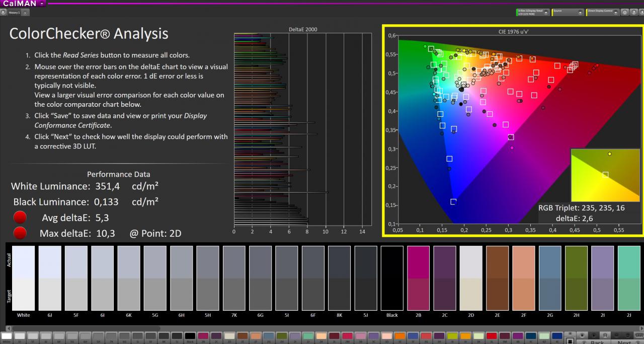Select the 5J dark gray comparator swatch
This screenshot has height=344, width=644.
click(366, 278)
